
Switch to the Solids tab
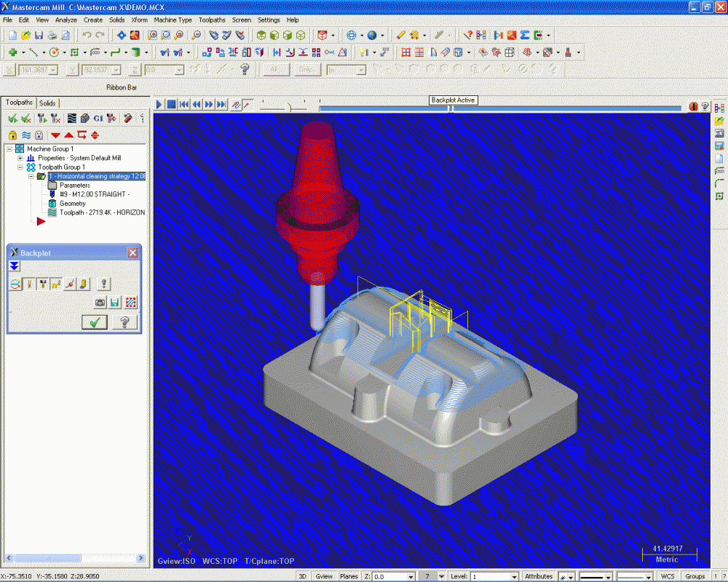coord(47,103)
